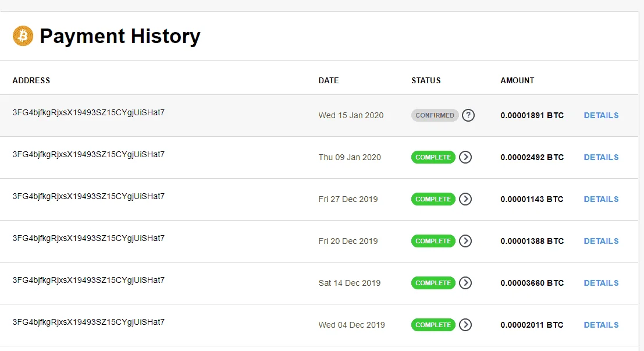Click the amount 0.00002011 BTC

click(532, 325)
